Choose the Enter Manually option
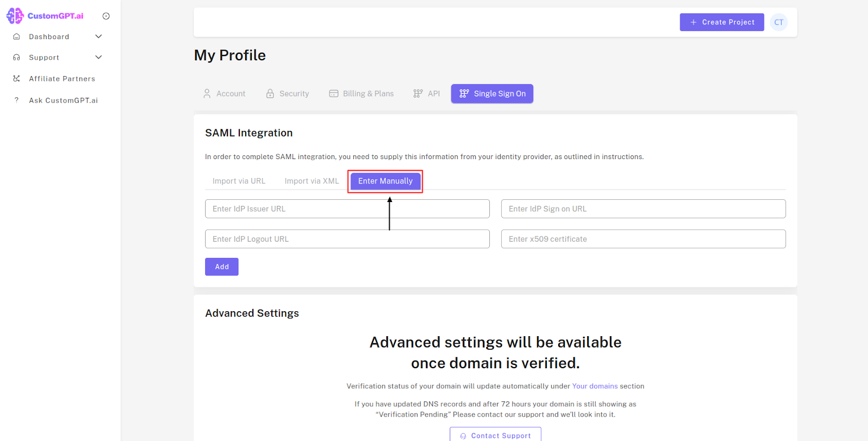Viewport: 868px width, 441px height. pyautogui.click(x=385, y=181)
